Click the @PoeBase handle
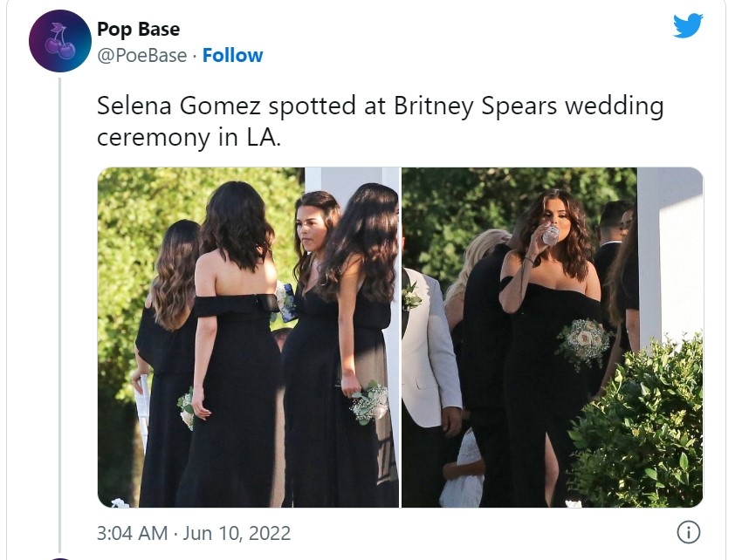 (141, 56)
